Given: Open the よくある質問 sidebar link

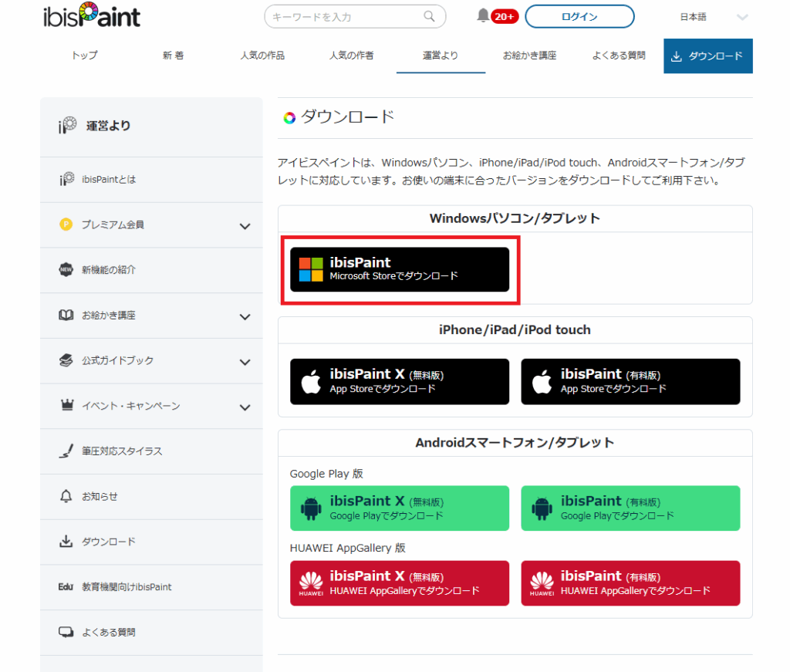Looking at the screenshot, I should (151, 633).
